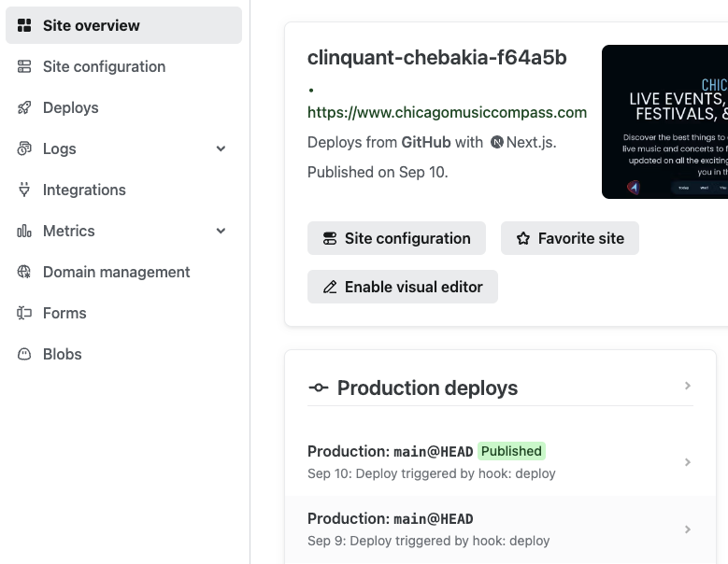Expand the Metrics submenu chevron

coord(221,231)
